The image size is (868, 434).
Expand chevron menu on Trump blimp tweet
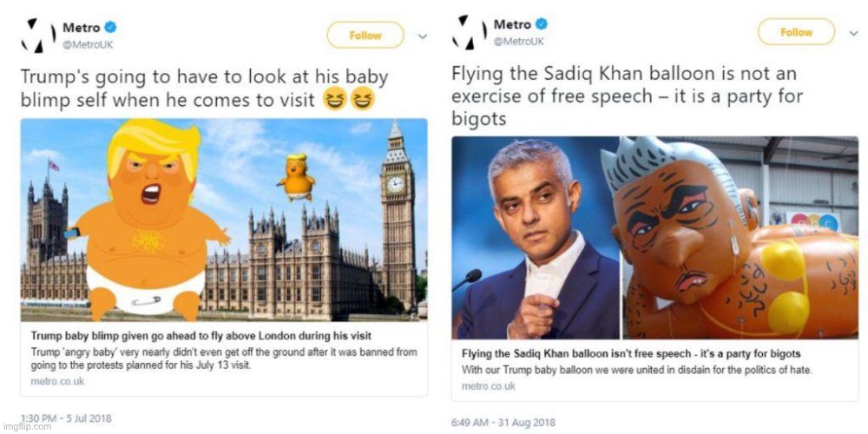pyautogui.click(x=423, y=36)
